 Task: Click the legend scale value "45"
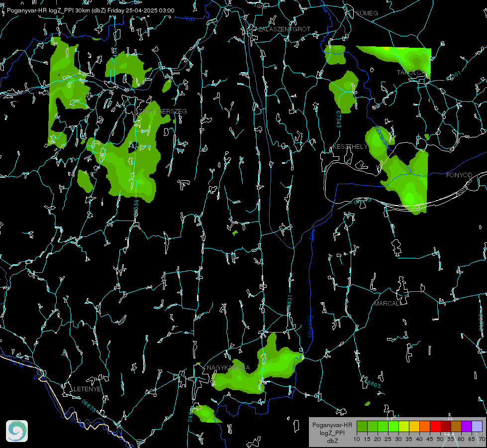coord(430,440)
